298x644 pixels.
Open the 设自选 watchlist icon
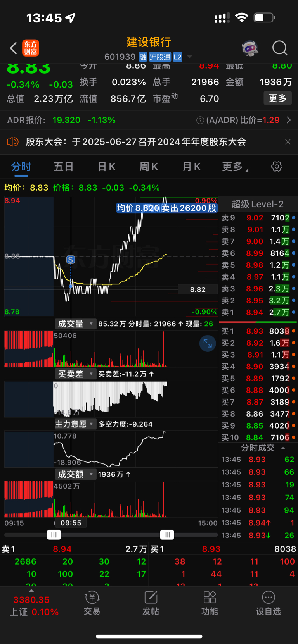coord(268,603)
